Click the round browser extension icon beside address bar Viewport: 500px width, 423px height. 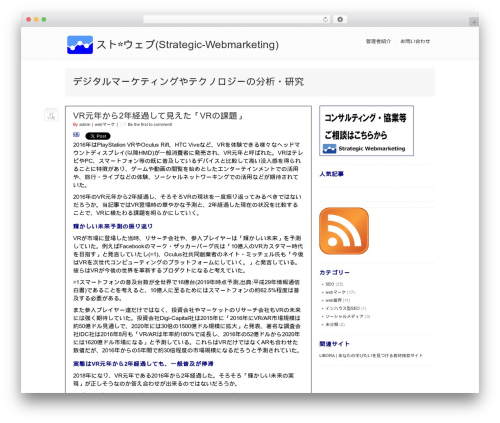(x=340, y=19)
